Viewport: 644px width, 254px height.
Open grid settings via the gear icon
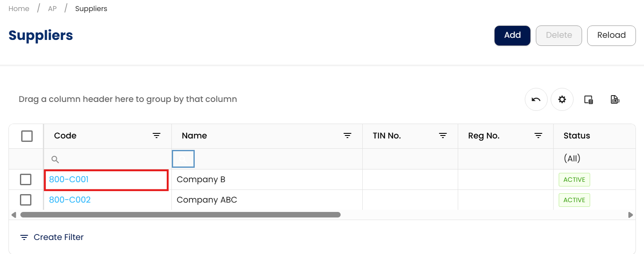[x=562, y=99]
